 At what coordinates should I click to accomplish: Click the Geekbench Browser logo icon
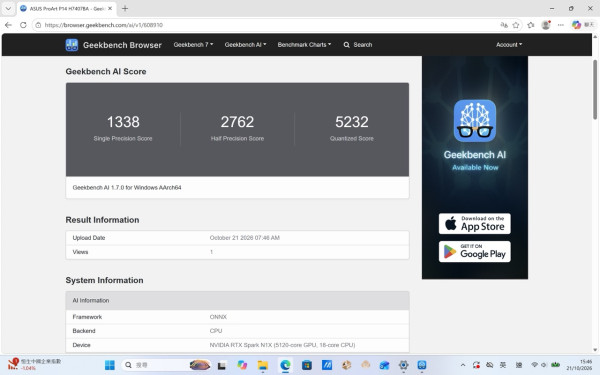click(72, 45)
